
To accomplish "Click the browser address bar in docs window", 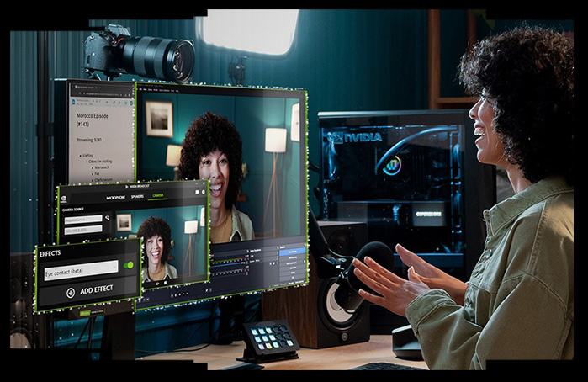I will [101, 93].
